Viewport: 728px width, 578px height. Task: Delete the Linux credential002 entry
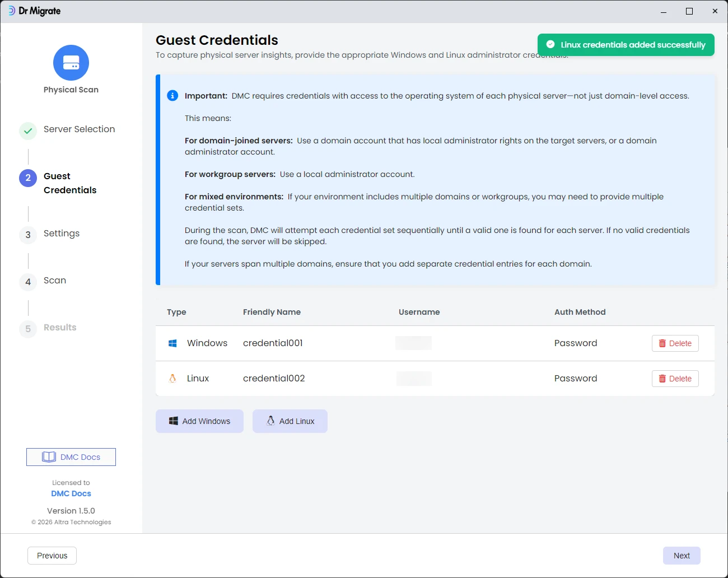[x=675, y=379]
